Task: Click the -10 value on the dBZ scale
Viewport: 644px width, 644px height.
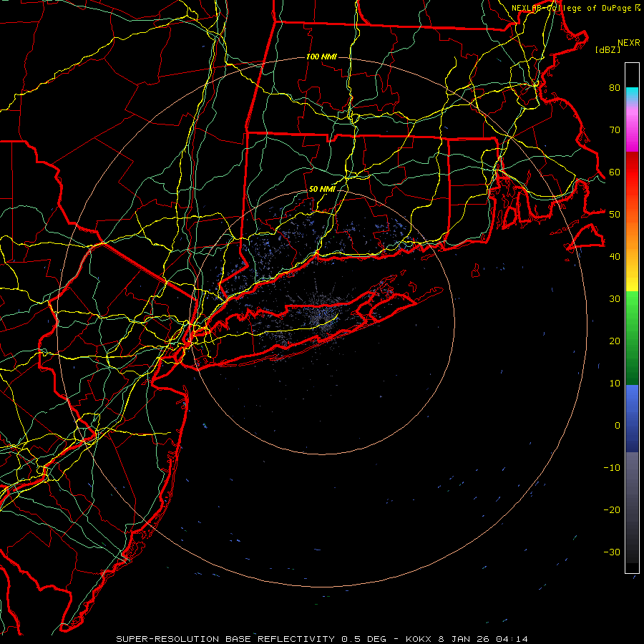Action: pyautogui.click(x=612, y=467)
